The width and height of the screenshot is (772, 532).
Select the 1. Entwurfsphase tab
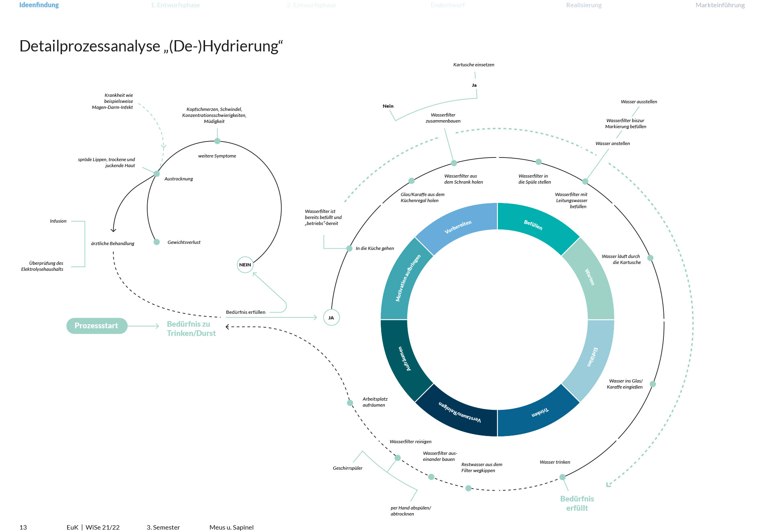(175, 5)
